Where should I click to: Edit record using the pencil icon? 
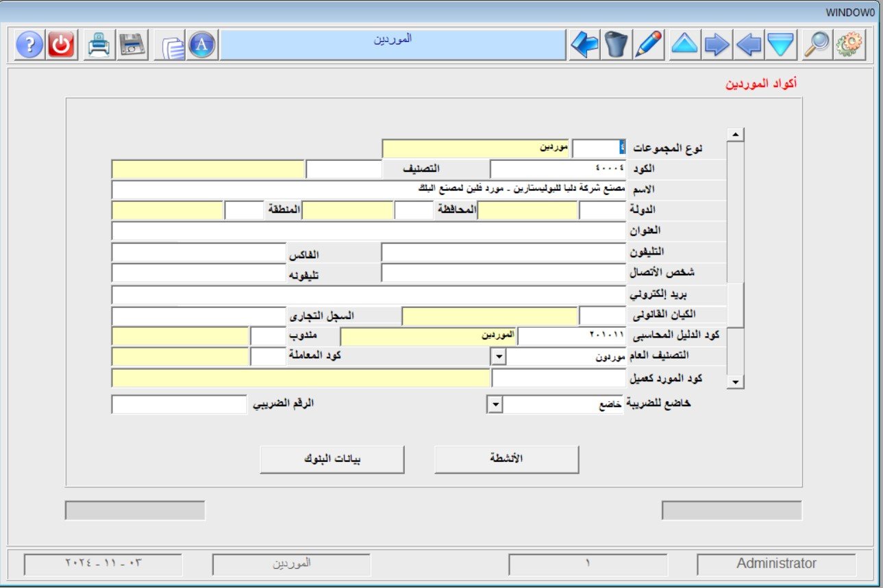(649, 45)
